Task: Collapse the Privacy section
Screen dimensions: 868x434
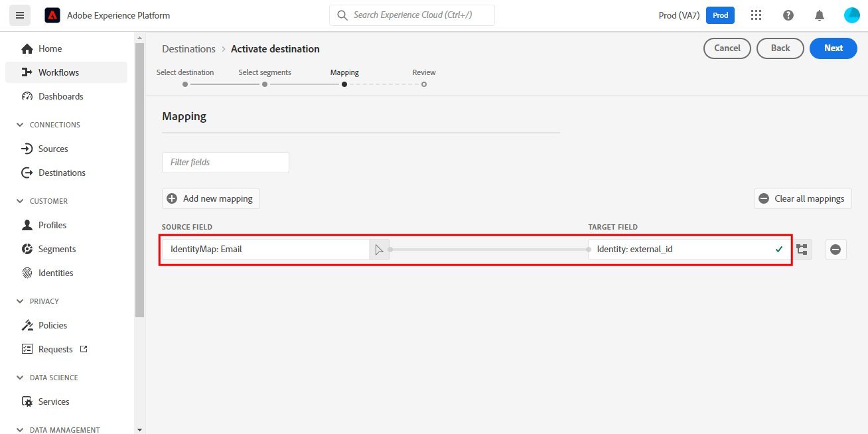Action: tap(19, 301)
